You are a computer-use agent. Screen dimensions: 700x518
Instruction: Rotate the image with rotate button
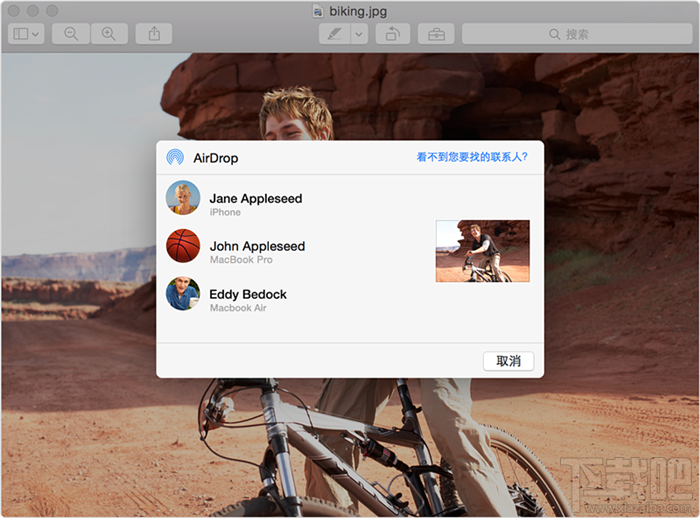click(x=393, y=34)
